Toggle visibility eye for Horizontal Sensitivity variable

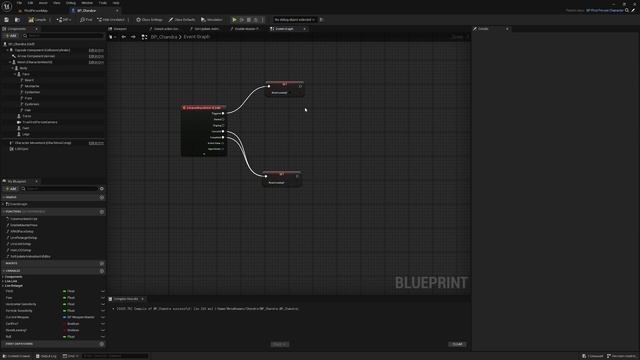(x=103, y=304)
